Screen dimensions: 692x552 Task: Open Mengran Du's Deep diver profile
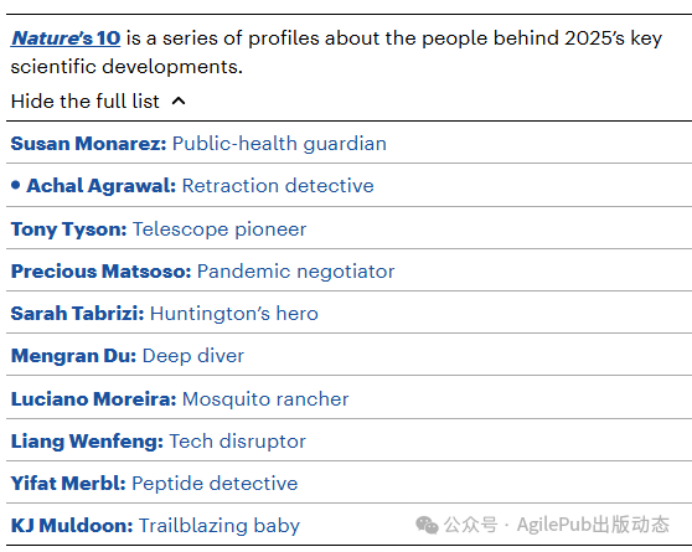click(127, 356)
